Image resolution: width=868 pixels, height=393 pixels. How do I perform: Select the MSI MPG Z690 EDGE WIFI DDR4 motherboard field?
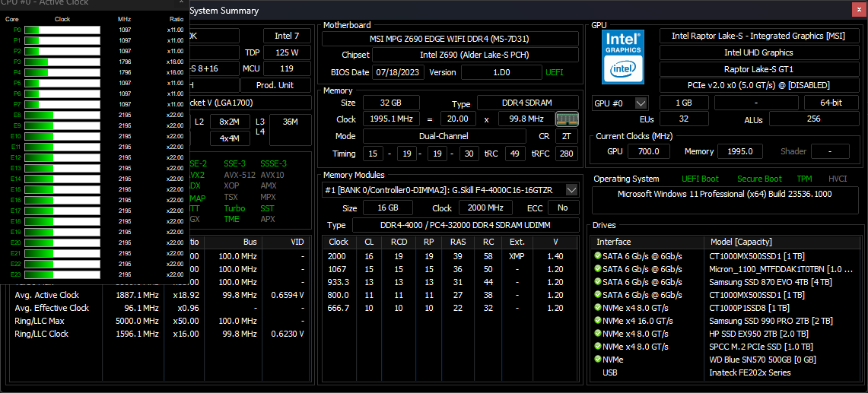[450, 39]
